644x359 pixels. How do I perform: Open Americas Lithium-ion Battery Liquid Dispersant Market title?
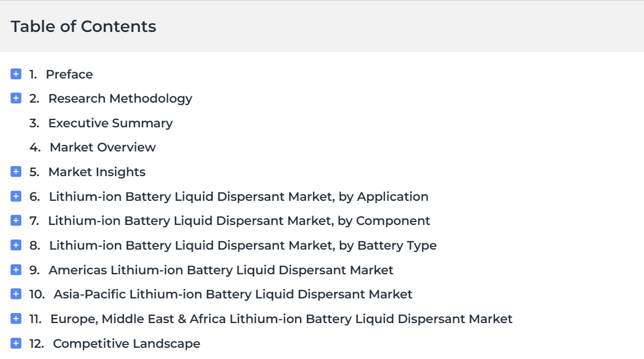[221, 270]
